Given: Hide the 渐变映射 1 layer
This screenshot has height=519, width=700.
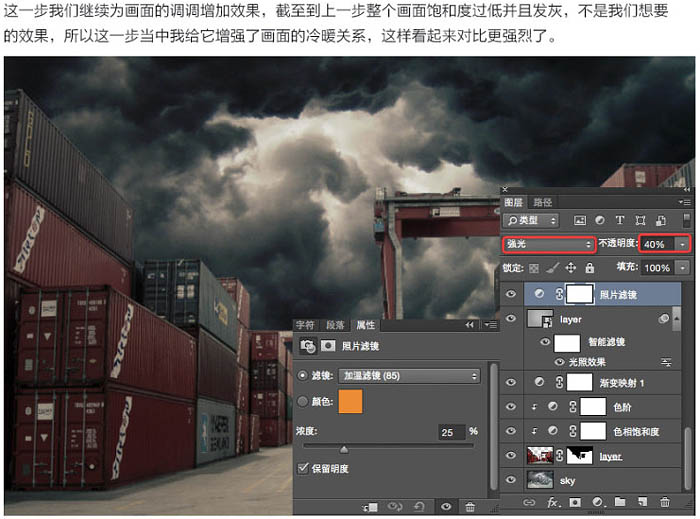Looking at the screenshot, I should [x=511, y=382].
